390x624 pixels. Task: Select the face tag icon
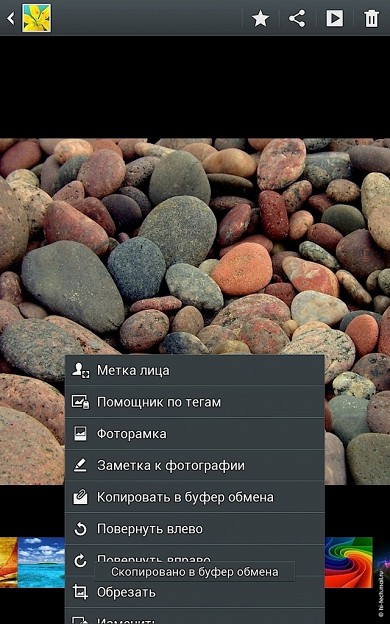[80, 370]
